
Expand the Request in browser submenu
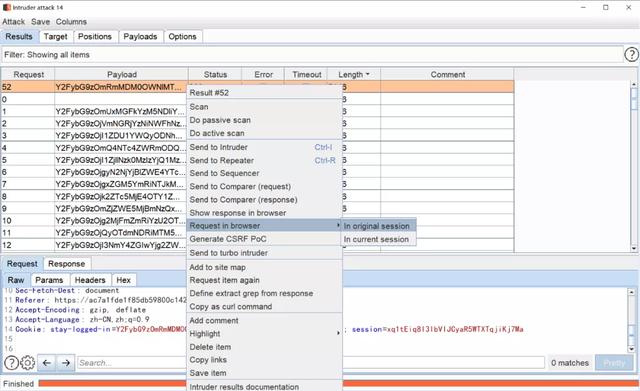(264, 226)
